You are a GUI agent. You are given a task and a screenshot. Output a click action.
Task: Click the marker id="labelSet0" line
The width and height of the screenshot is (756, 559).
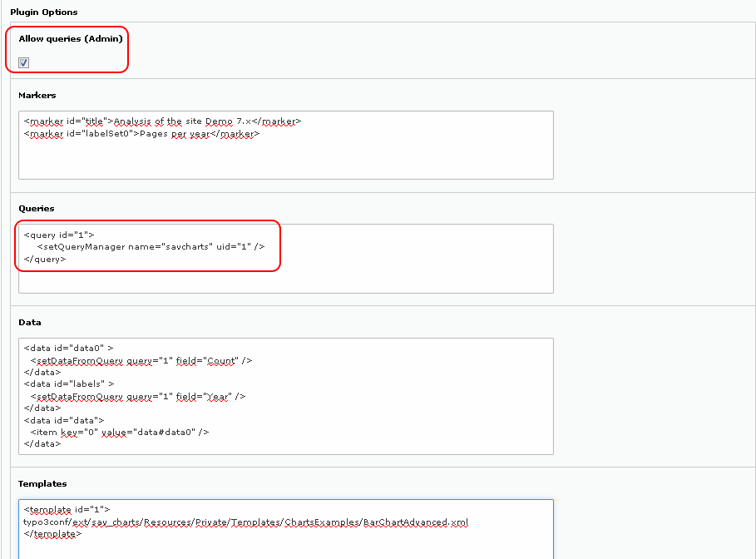(141, 133)
